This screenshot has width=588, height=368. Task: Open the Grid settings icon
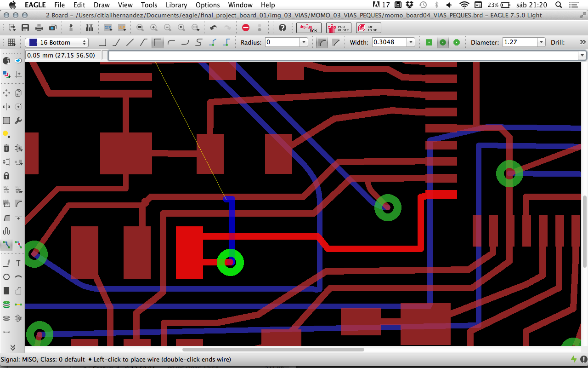pos(11,42)
